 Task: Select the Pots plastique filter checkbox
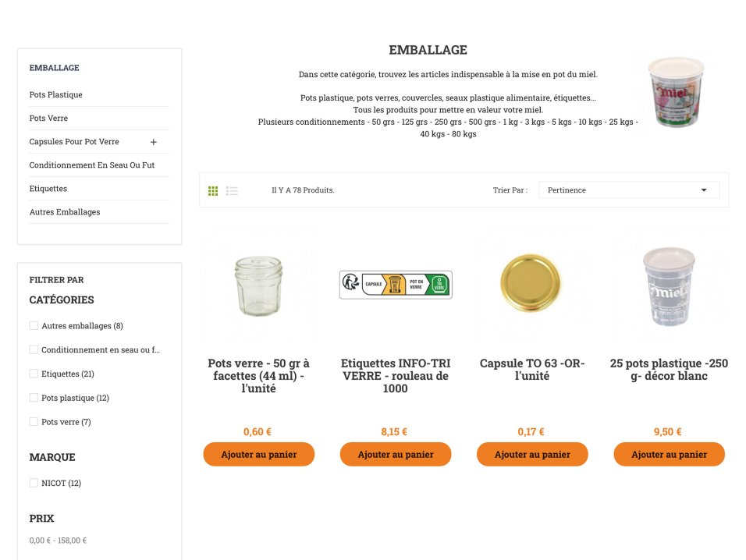click(x=34, y=398)
